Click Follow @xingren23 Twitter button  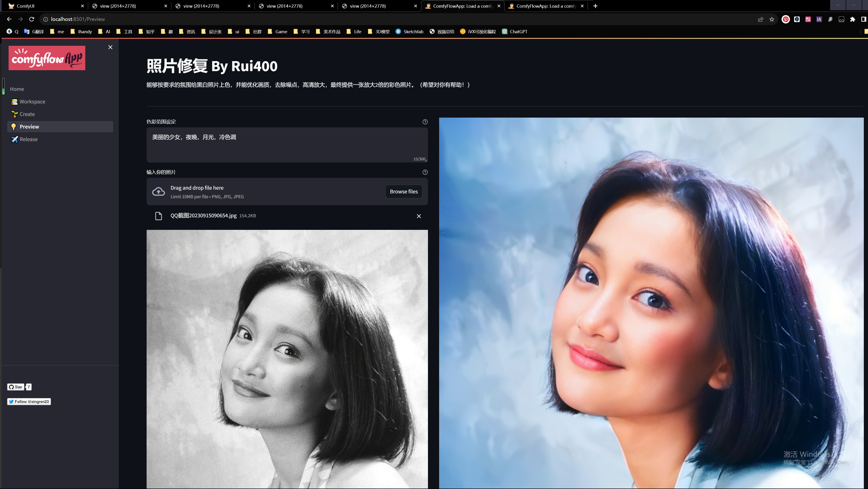(29, 401)
